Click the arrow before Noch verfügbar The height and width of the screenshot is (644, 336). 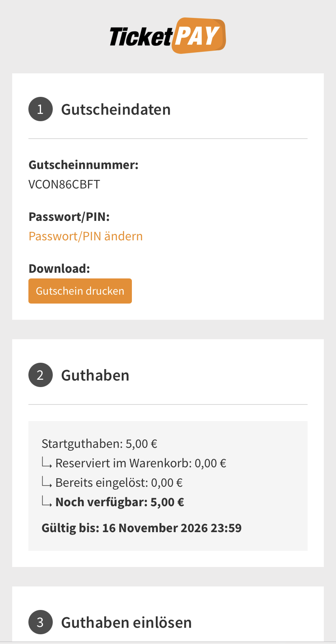[47, 502]
